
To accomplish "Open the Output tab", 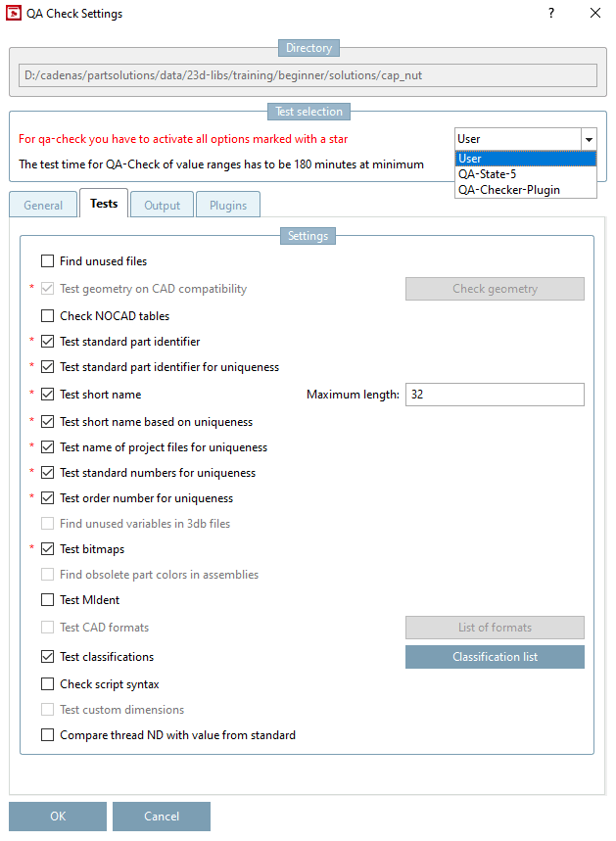I will click(x=161, y=204).
